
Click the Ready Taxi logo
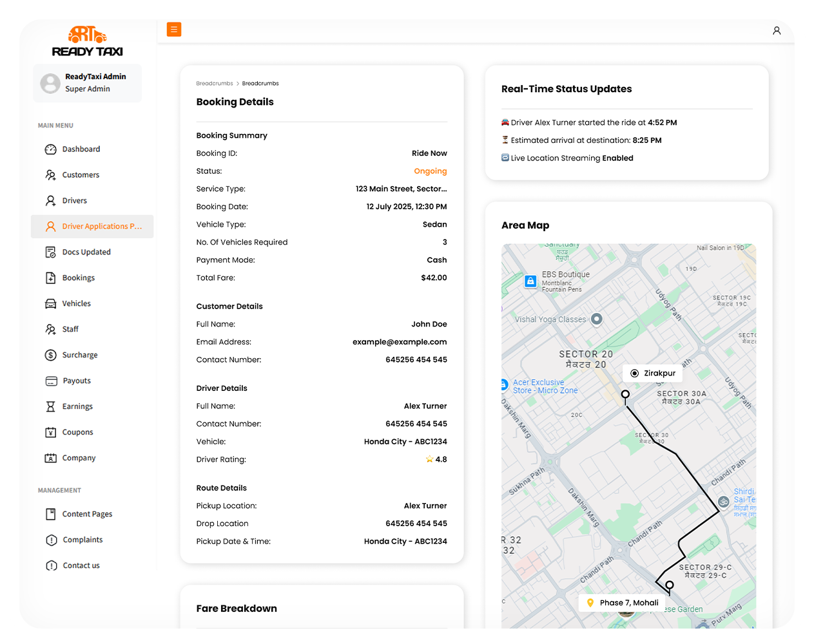pyautogui.click(x=88, y=42)
